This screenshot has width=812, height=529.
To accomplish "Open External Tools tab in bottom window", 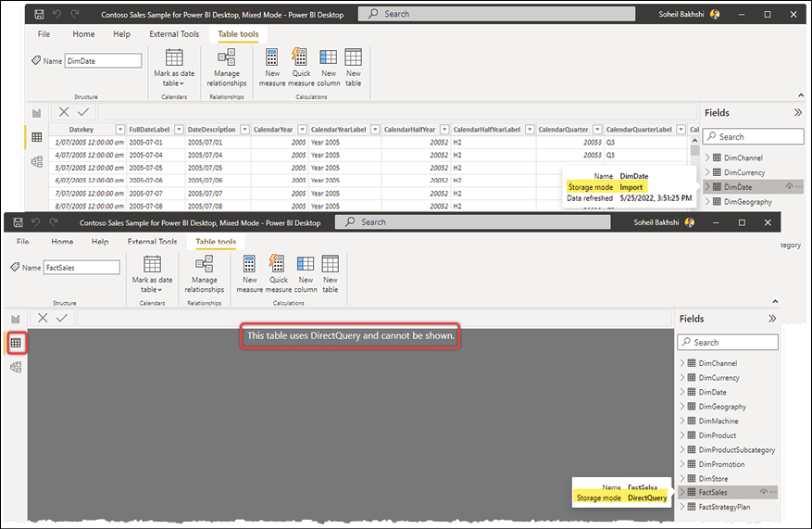I will tap(152, 242).
